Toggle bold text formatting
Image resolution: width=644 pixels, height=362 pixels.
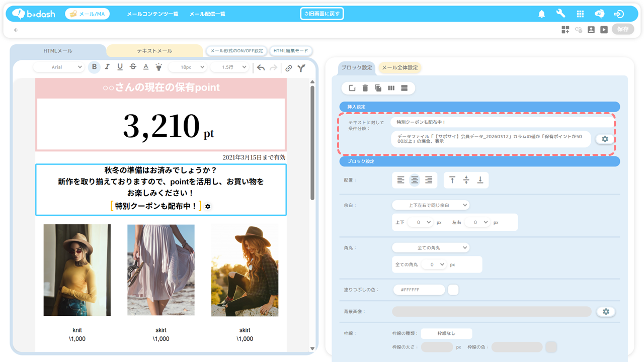pos(94,67)
